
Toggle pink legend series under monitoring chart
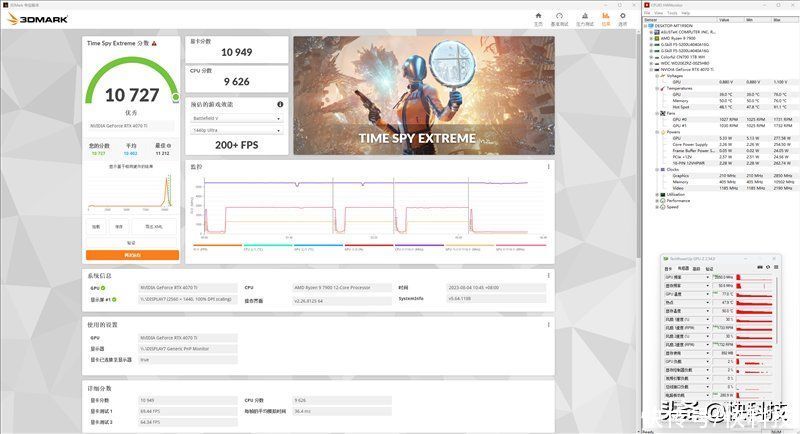pos(520,245)
